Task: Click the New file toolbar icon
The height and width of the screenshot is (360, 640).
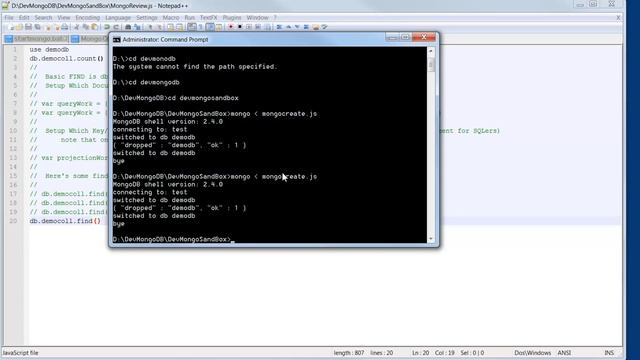Action: click(11, 27)
